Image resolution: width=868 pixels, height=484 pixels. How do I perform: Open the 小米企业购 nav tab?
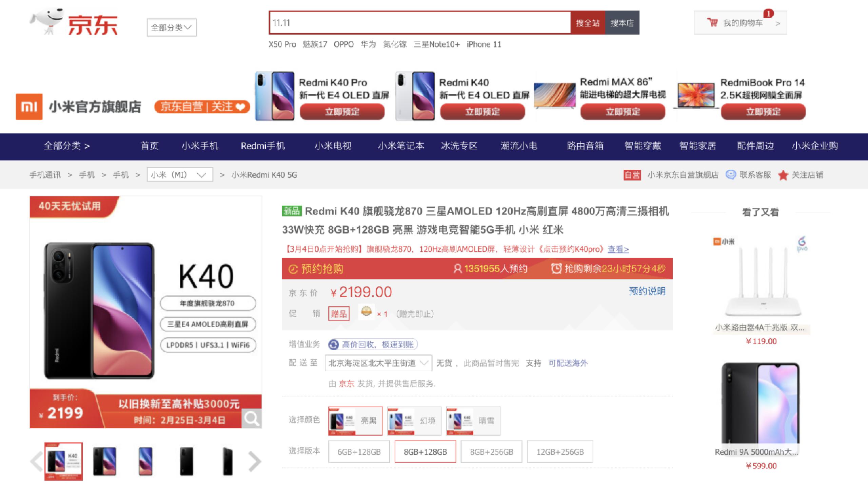815,146
